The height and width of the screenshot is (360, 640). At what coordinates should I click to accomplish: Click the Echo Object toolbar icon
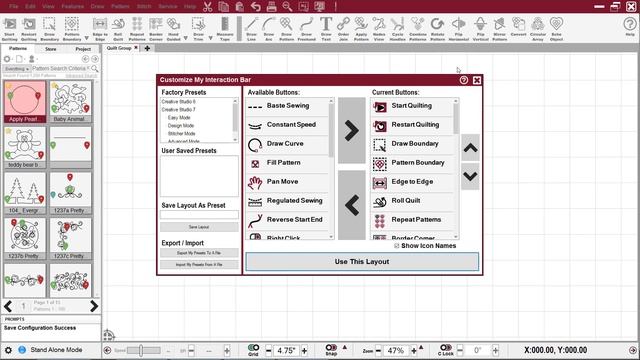click(x=556, y=29)
